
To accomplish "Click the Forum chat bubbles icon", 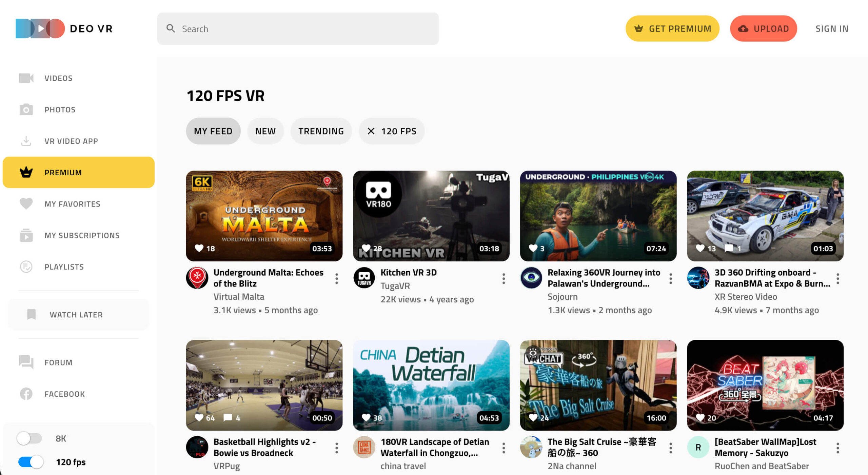I will coord(26,362).
